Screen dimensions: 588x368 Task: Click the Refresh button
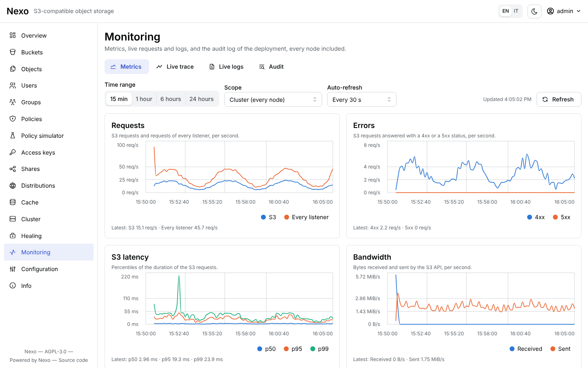pos(559,99)
